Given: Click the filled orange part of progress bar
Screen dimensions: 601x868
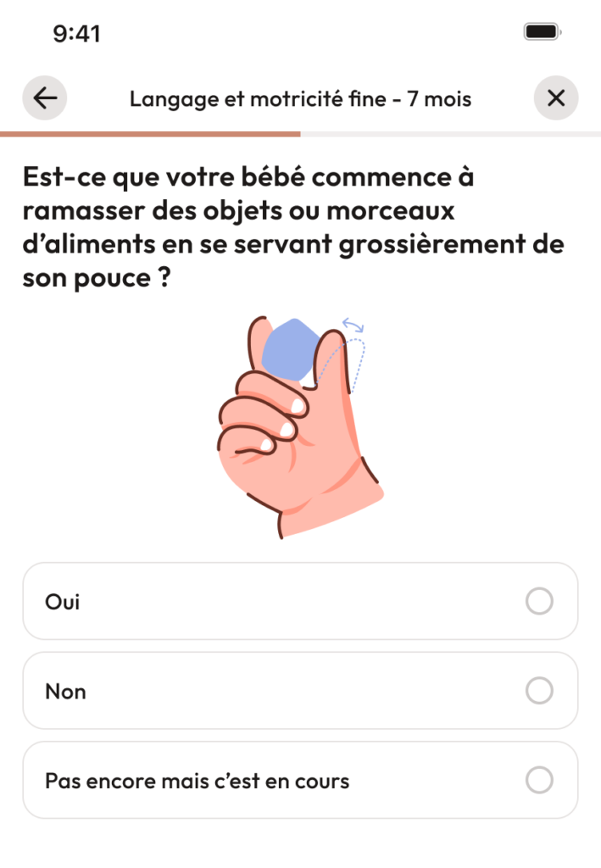Looking at the screenshot, I should click(150, 134).
